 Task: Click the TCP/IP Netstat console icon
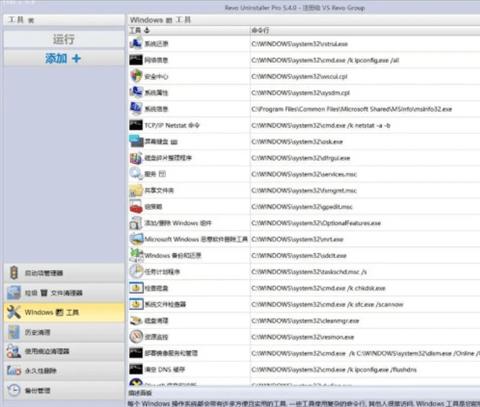(136, 125)
